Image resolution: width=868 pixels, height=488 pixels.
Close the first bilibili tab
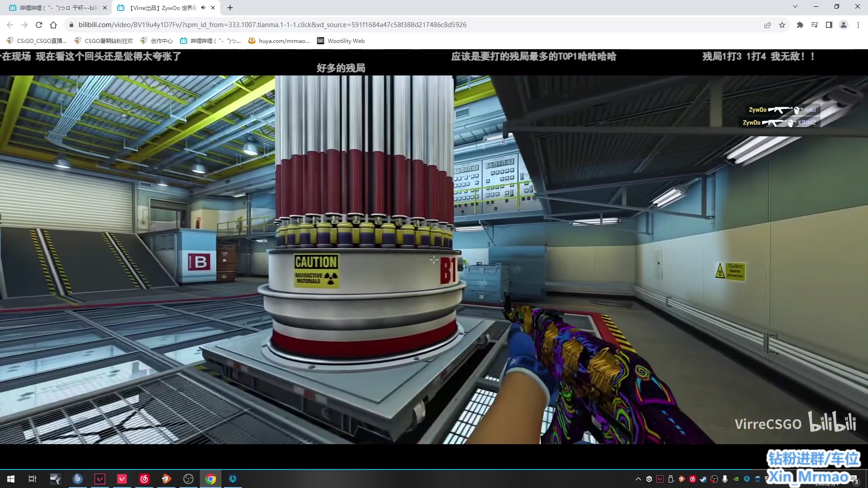(x=105, y=8)
